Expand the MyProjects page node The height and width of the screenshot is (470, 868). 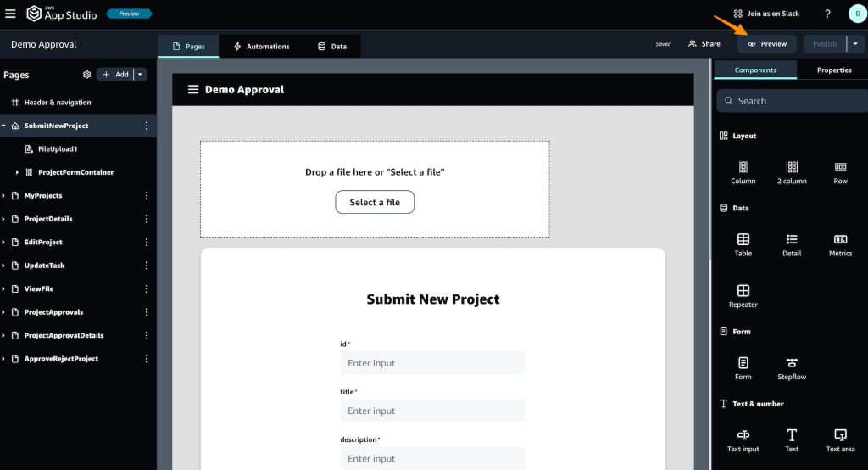[x=4, y=196]
